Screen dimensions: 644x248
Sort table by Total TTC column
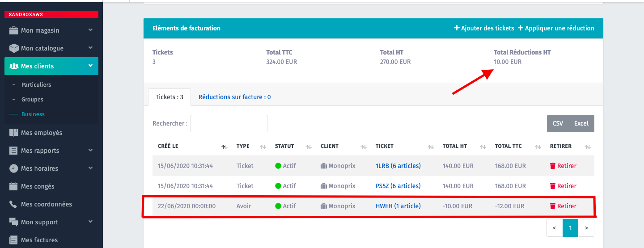pyautogui.click(x=536, y=147)
